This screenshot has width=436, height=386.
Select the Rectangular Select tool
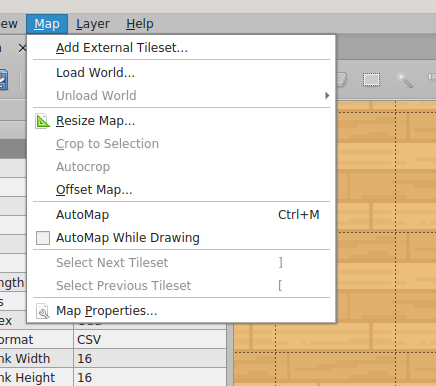(x=371, y=80)
